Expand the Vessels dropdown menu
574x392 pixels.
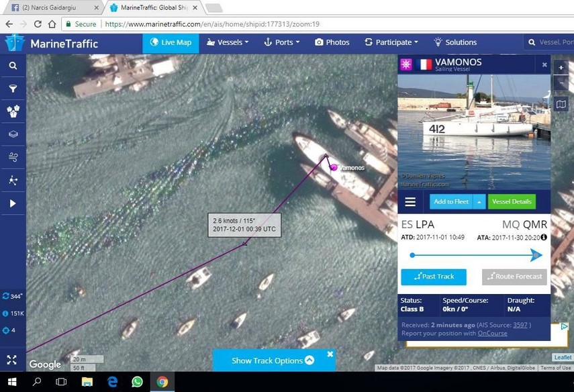228,42
